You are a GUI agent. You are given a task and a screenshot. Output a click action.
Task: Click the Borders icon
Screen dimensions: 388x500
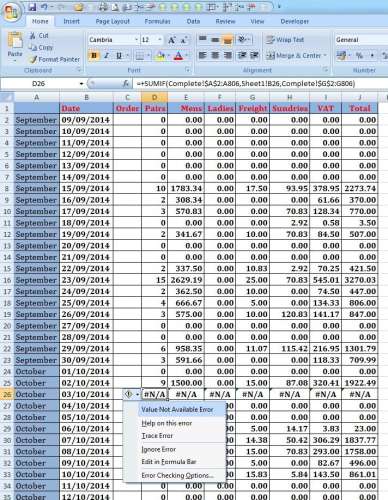pos(140,56)
